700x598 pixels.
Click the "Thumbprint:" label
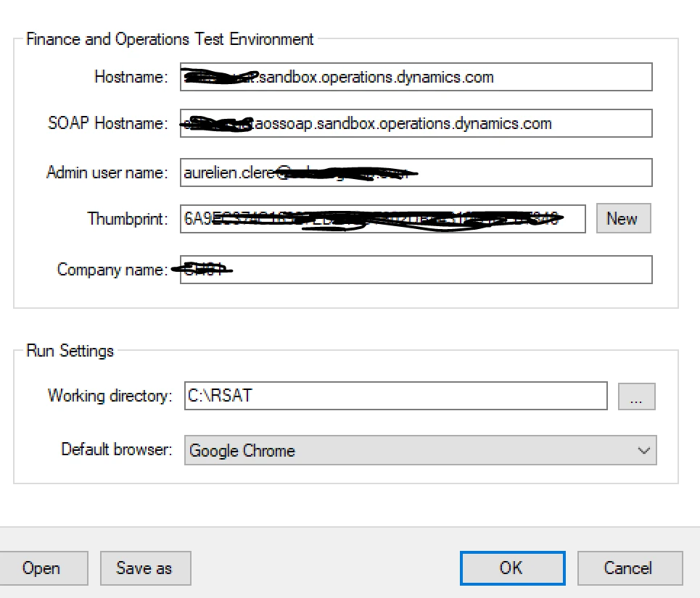click(x=128, y=219)
